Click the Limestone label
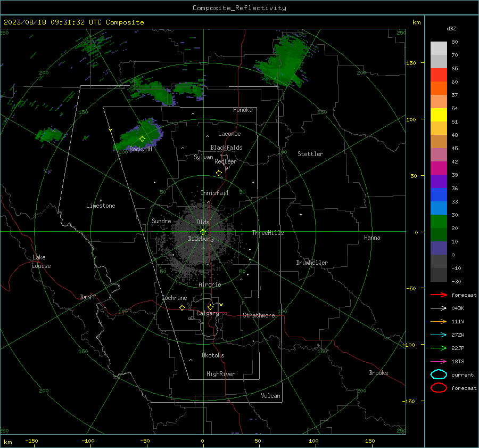Image resolution: width=479 pixels, height=448 pixels. (x=101, y=206)
